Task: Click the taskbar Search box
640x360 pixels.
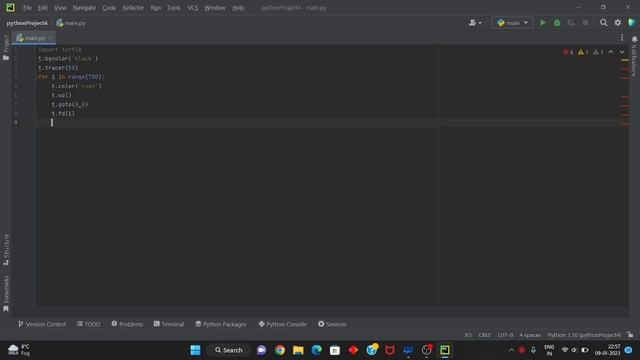Action: (229, 350)
